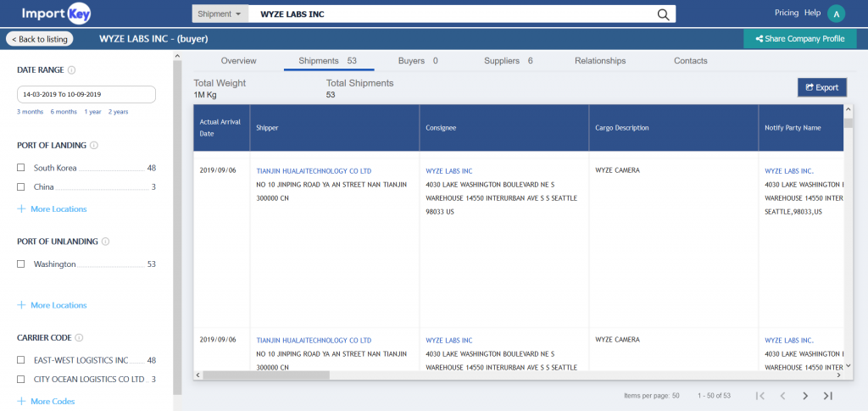Click the table scroll up arrow
Viewport: 868px width, 411px height.
click(x=849, y=108)
